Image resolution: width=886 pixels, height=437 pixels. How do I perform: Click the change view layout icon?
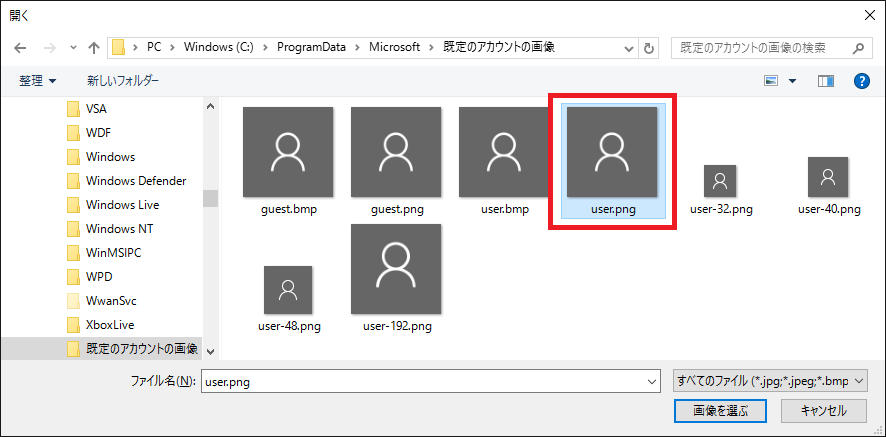click(771, 80)
